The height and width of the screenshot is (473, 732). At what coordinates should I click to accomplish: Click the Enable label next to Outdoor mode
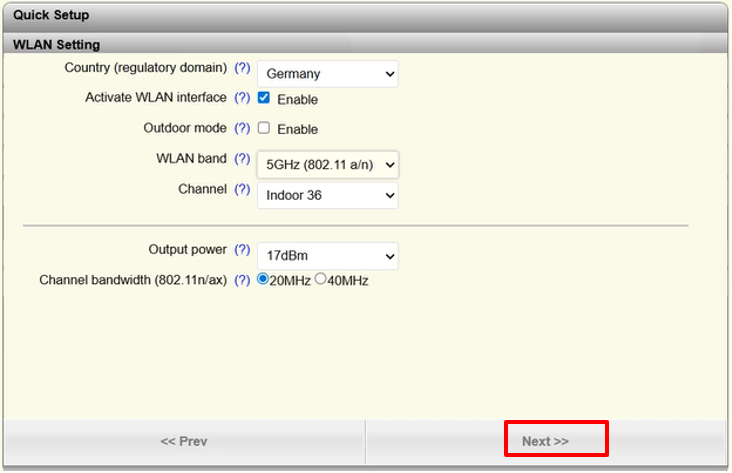click(297, 129)
